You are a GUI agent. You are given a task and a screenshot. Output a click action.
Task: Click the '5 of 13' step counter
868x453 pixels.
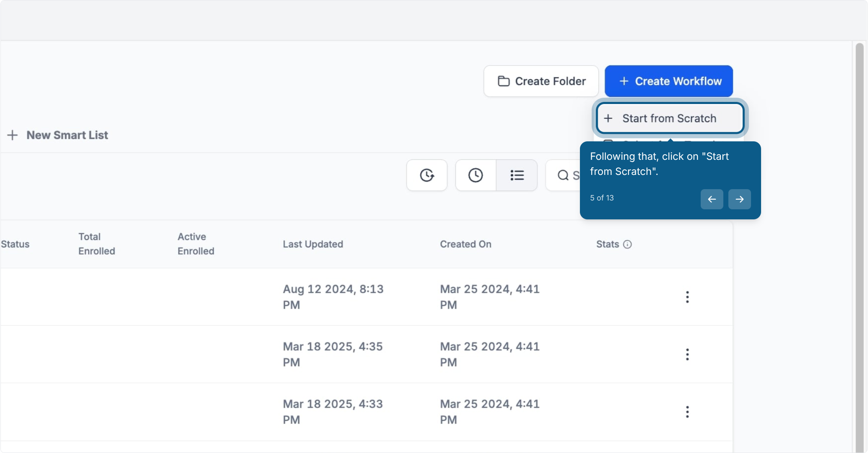pos(602,198)
